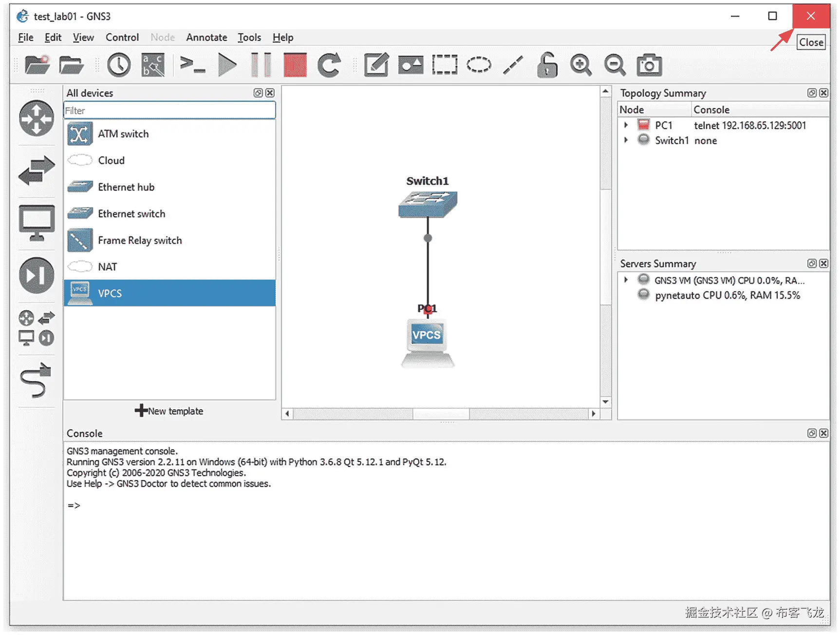Browse switches in the device sidebar

coord(37,170)
